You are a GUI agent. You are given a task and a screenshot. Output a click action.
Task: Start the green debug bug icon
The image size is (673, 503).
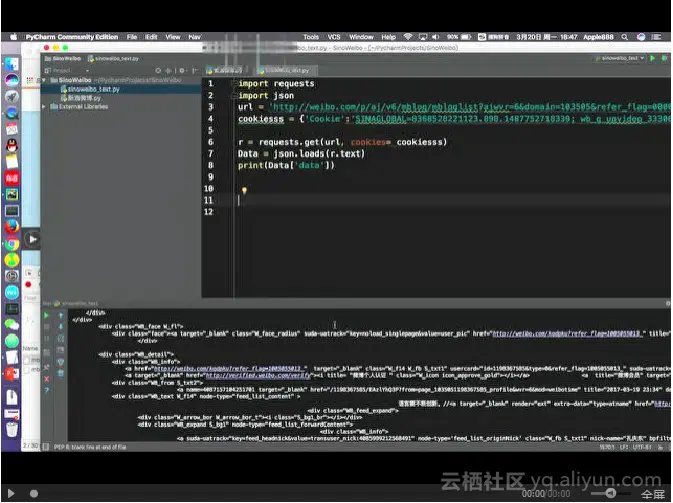click(x=664, y=58)
